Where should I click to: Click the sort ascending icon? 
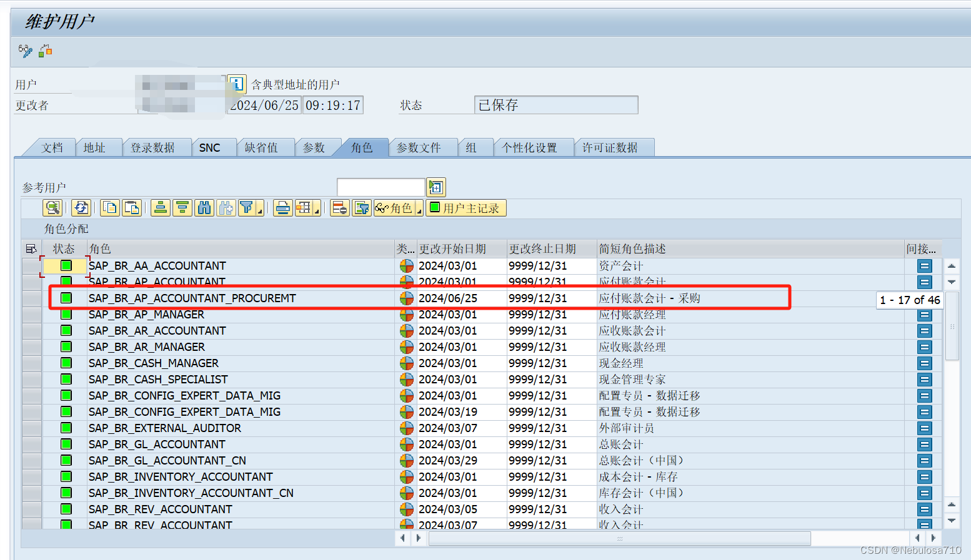(160, 207)
